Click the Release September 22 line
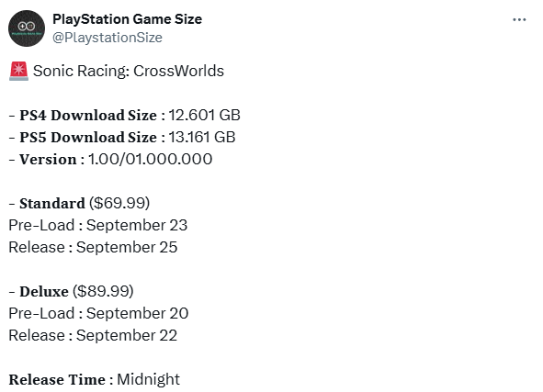 coord(93,336)
